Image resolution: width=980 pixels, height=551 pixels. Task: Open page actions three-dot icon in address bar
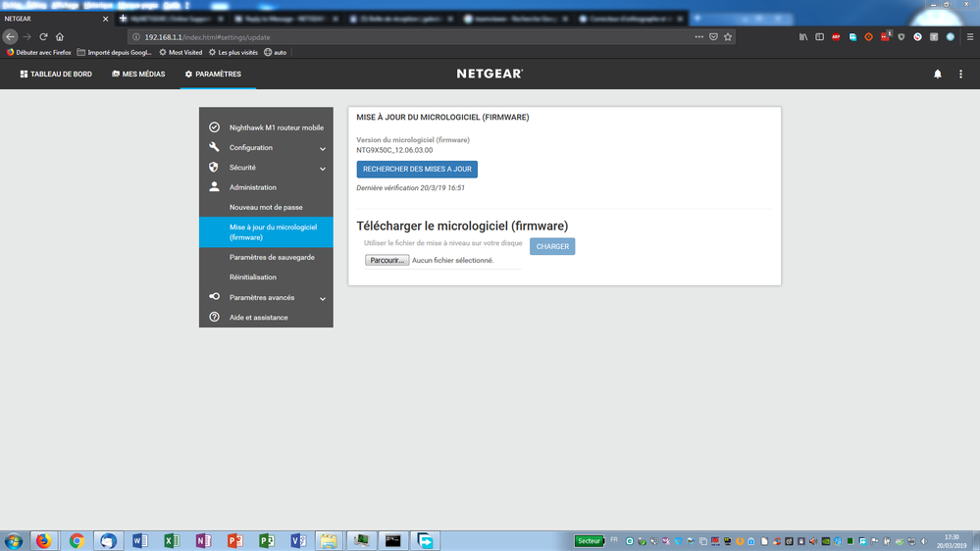coord(698,37)
